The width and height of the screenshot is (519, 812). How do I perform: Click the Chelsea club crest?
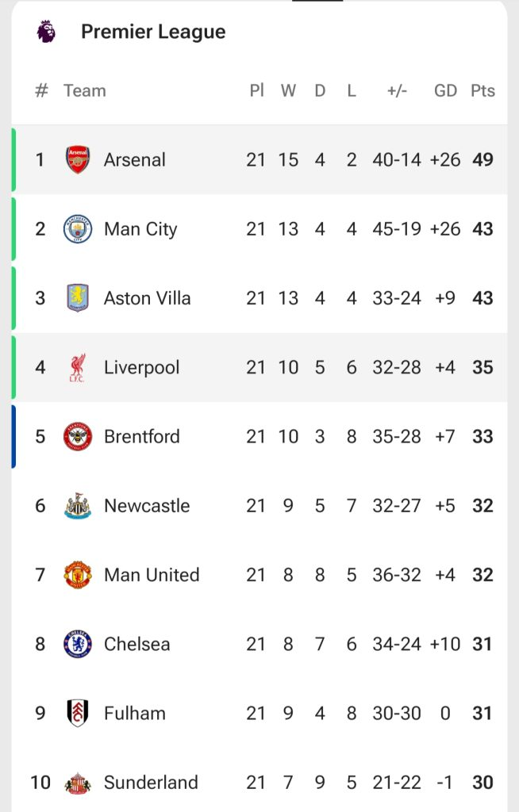pos(78,644)
